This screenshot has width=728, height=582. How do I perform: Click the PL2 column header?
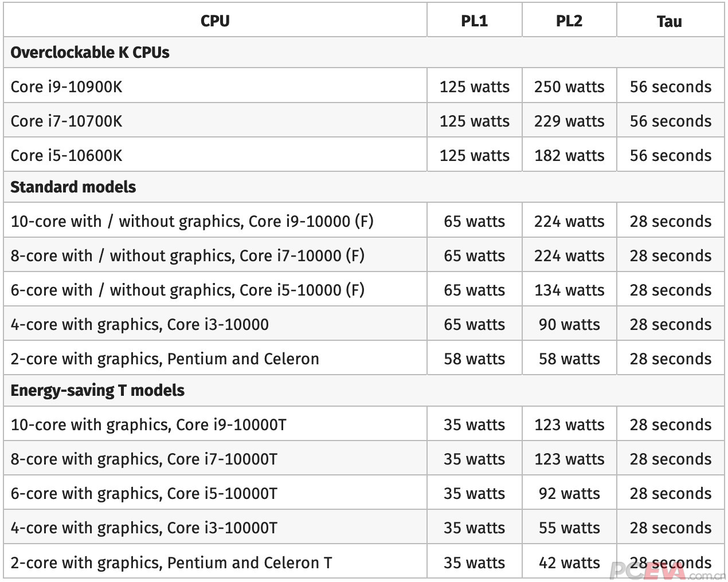coord(569,21)
